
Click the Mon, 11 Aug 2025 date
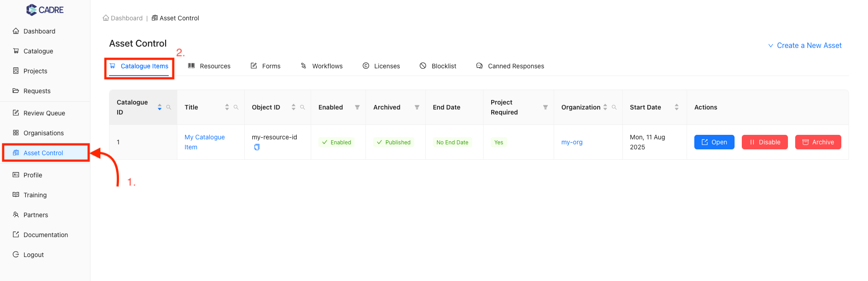647,142
